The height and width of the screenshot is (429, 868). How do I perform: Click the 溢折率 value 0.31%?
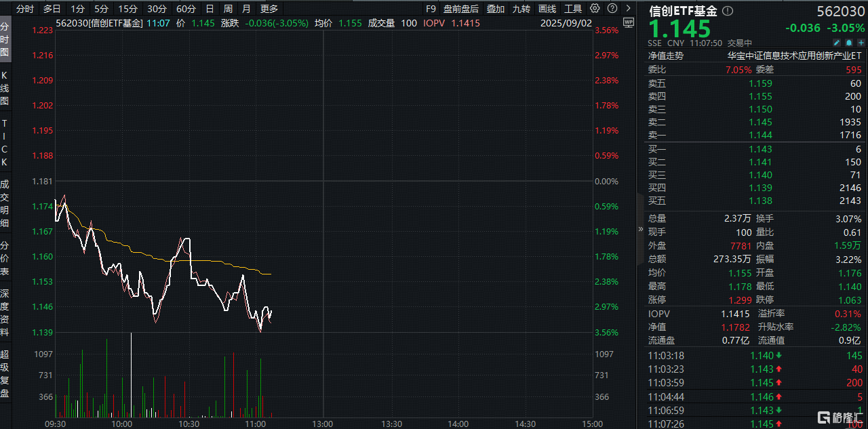coord(848,314)
